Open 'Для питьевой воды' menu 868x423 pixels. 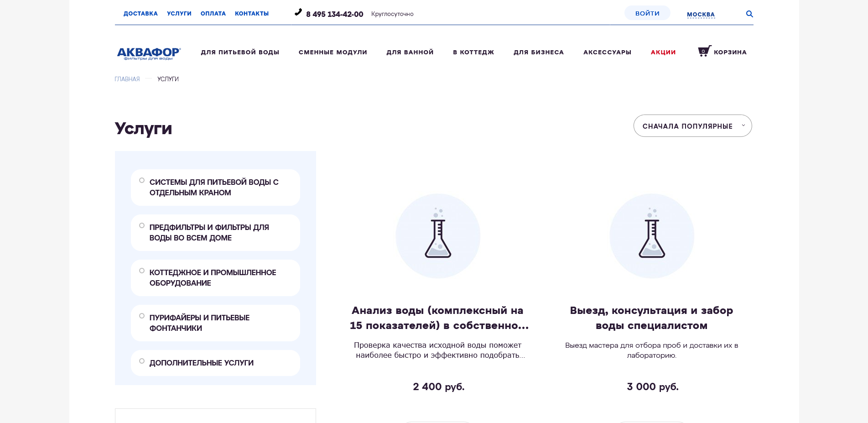240,52
